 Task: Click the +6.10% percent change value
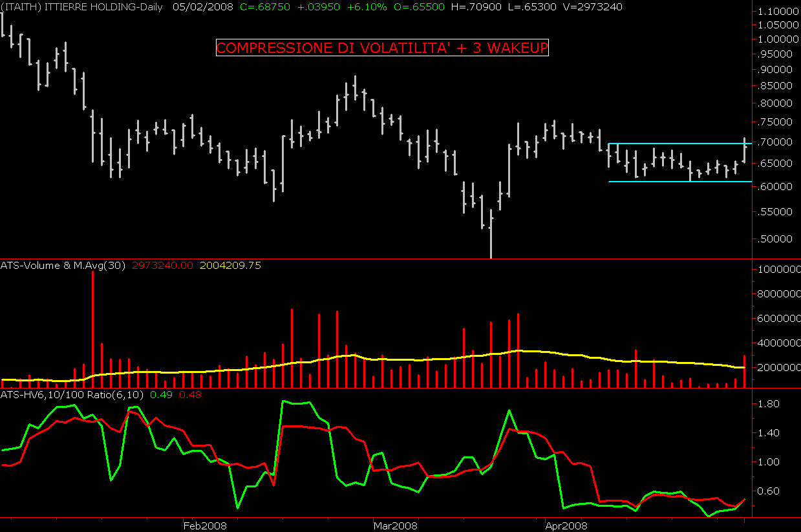click(368, 6)
